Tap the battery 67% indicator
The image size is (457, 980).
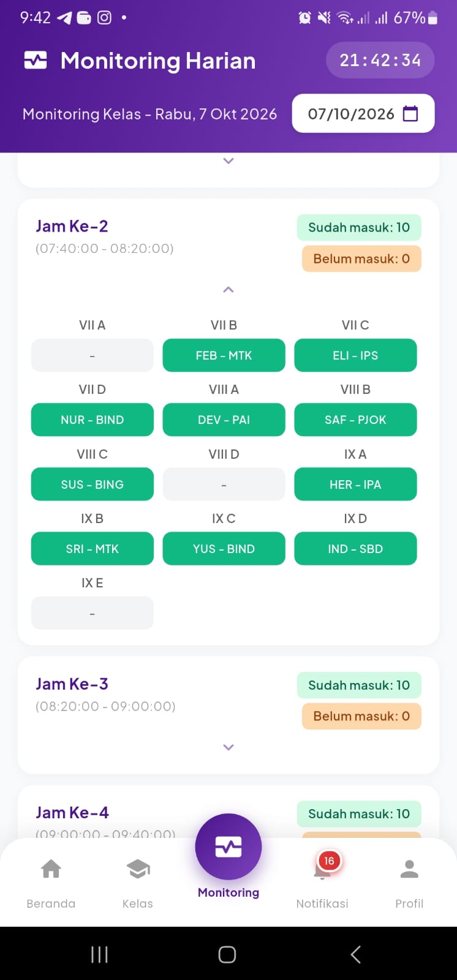click(x=416, y=18)
